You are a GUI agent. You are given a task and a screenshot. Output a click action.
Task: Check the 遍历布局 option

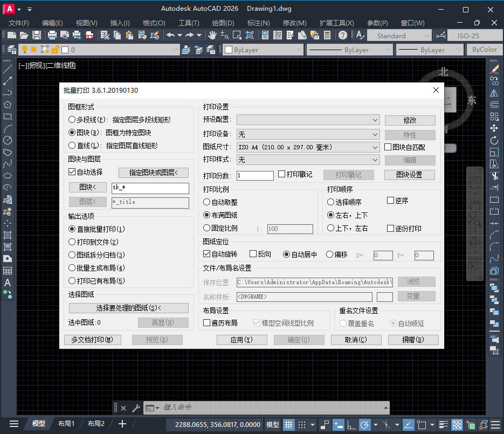click(x=207, y=323)
